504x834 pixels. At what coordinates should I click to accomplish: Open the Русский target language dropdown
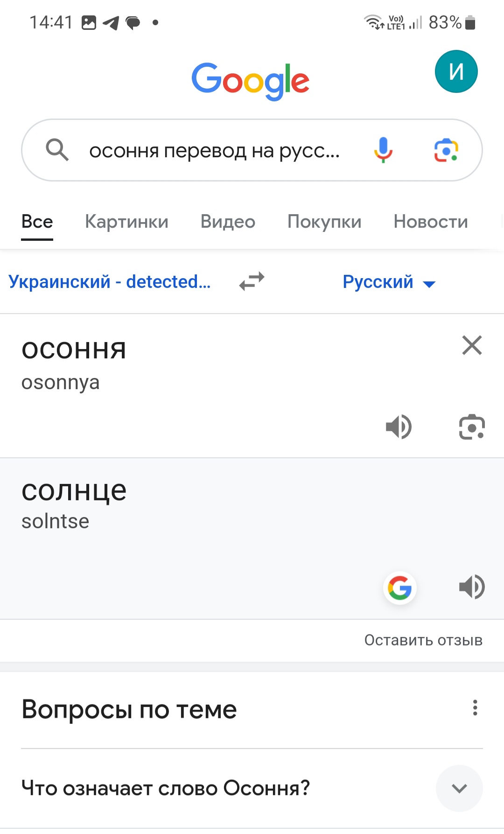click(x=389, y=282)
